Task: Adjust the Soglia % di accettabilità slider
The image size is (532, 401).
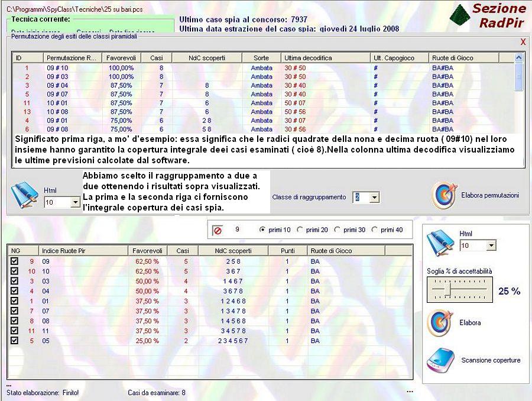Action: pyautogui.click(x=448, y=289)
